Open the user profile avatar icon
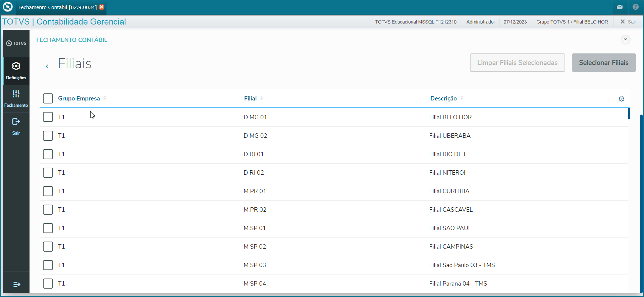The width and height of the screenshot is (644, 297). click(x=625, y=40)
